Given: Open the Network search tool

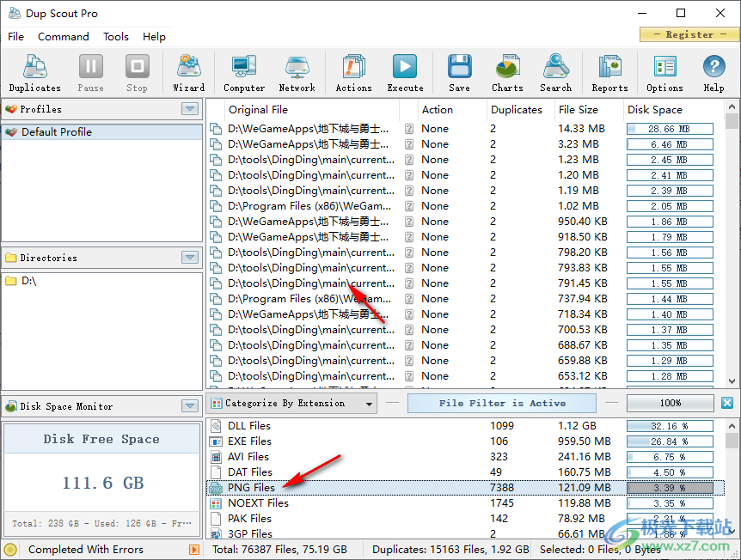Looking at the screenshot, I should (297, 73).
